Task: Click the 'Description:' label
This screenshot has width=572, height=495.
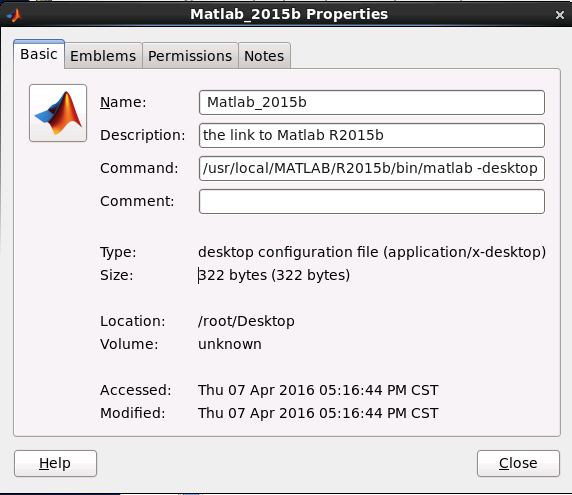Action: pyautogui.click(x=143, y=135)
